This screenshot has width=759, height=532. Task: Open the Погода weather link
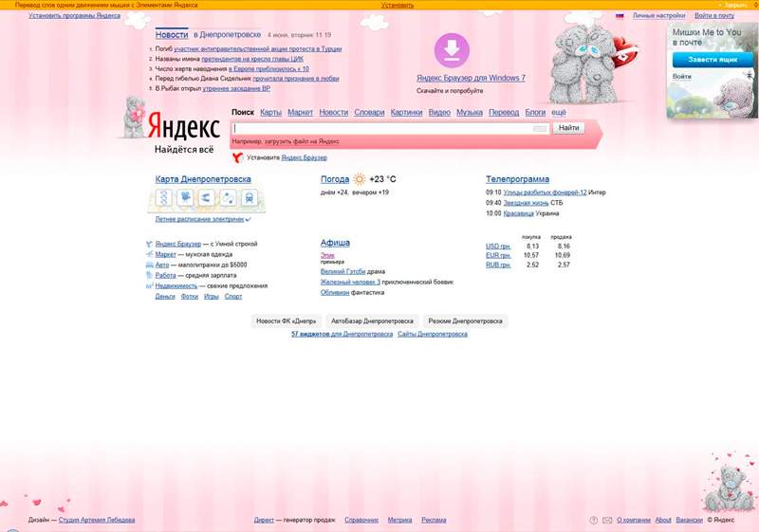point(335,179)
